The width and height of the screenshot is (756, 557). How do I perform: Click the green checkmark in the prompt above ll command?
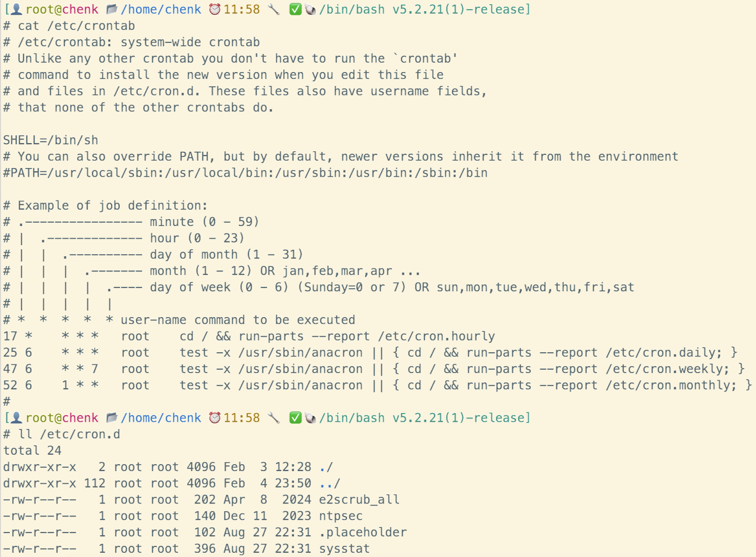point(295,418)
